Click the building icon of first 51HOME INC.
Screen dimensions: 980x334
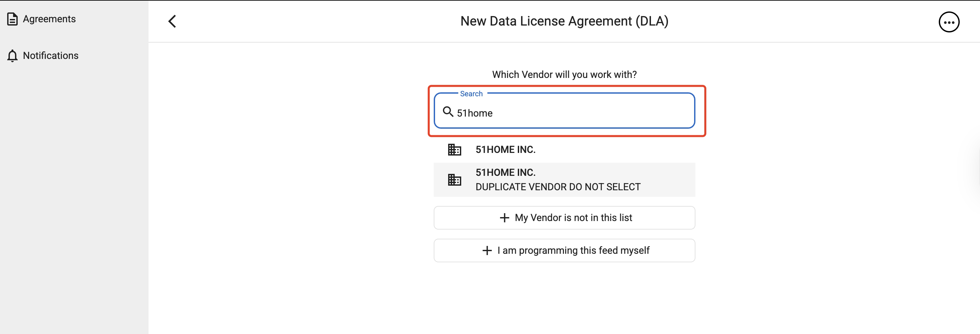[x=454, y=150]
